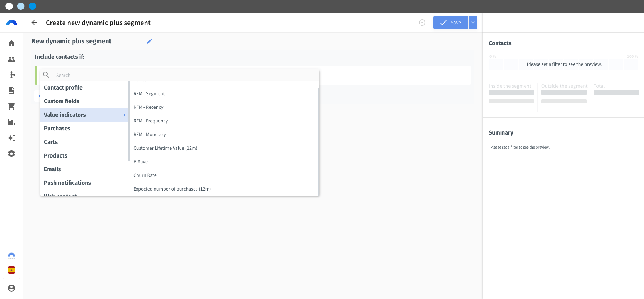The width and height of the screenshot is (644, 299).
Task: Choose RFM - Monetary filter
Action: [224, 135]
